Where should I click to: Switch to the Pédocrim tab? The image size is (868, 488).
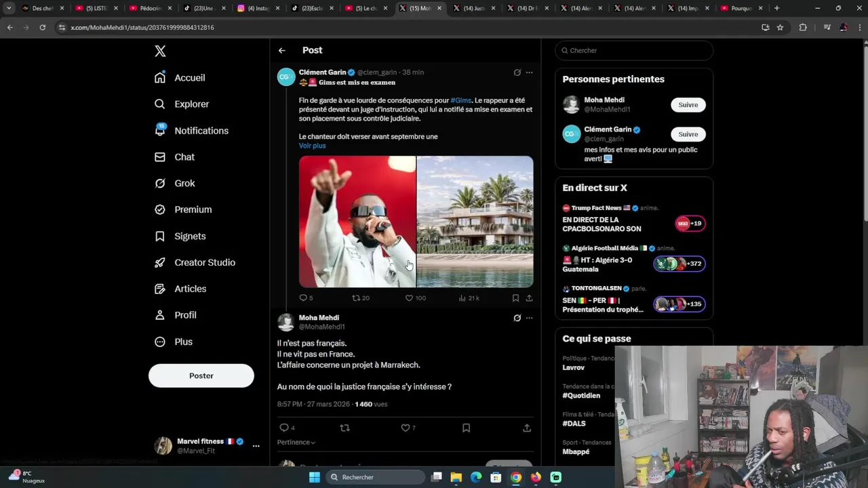pyautogui.click(x=149, y=8)
